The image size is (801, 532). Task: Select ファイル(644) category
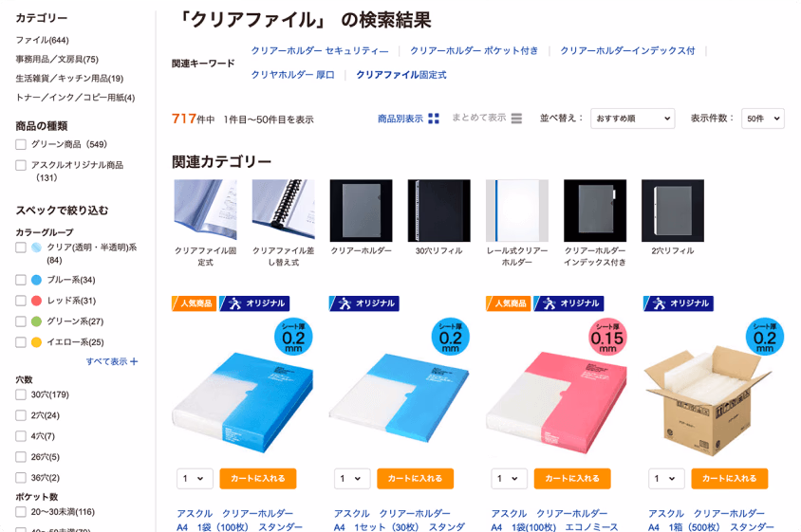(42, 40)
